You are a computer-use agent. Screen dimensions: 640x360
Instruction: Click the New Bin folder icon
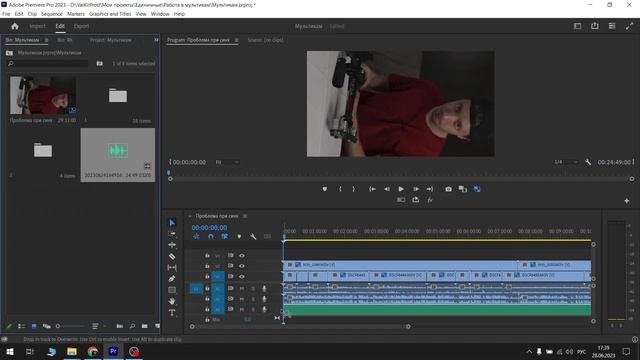click(x=144, y=326)
